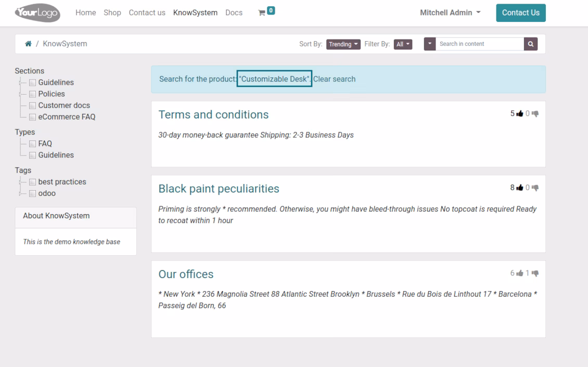Open the shopping cart icon

[x=262, y=13]
